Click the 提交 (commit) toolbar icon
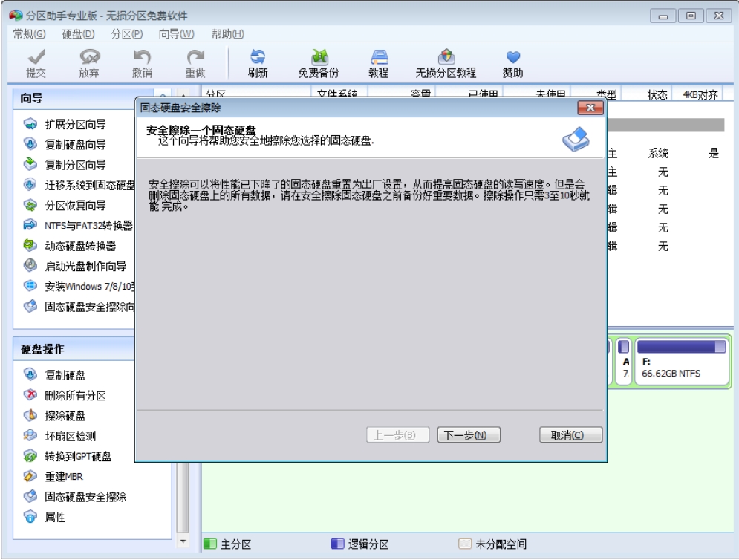This screenshot has height=560, width=739. click(x=35, y=64)
